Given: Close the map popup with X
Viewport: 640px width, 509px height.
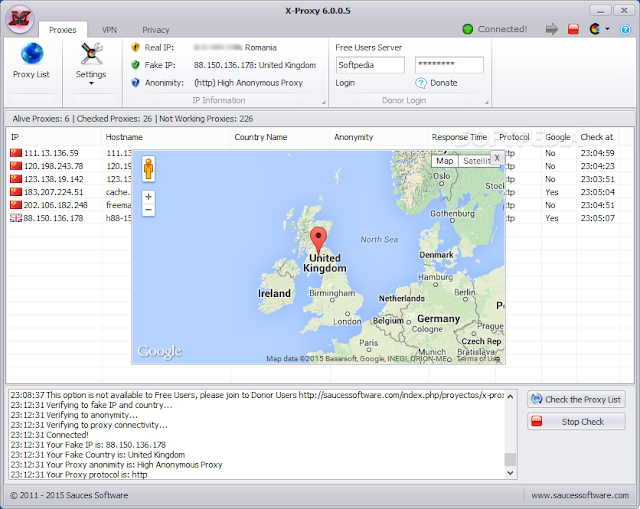Looking at the screenshot, I should 497,158.
